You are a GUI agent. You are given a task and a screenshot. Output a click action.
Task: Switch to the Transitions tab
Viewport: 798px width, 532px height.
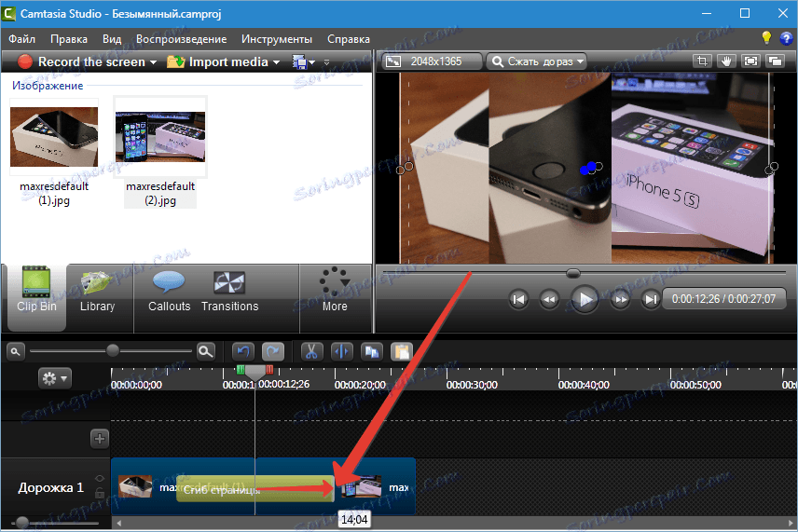click(229, 293)
